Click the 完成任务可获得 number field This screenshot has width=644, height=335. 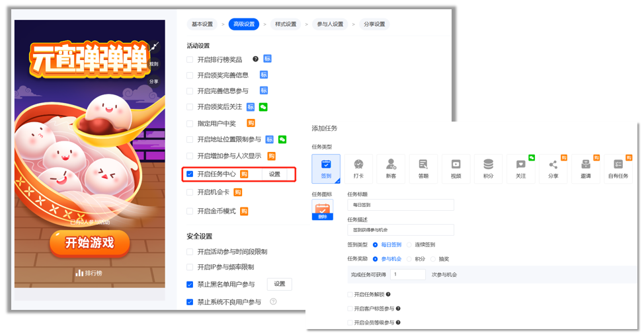[408, 274]
